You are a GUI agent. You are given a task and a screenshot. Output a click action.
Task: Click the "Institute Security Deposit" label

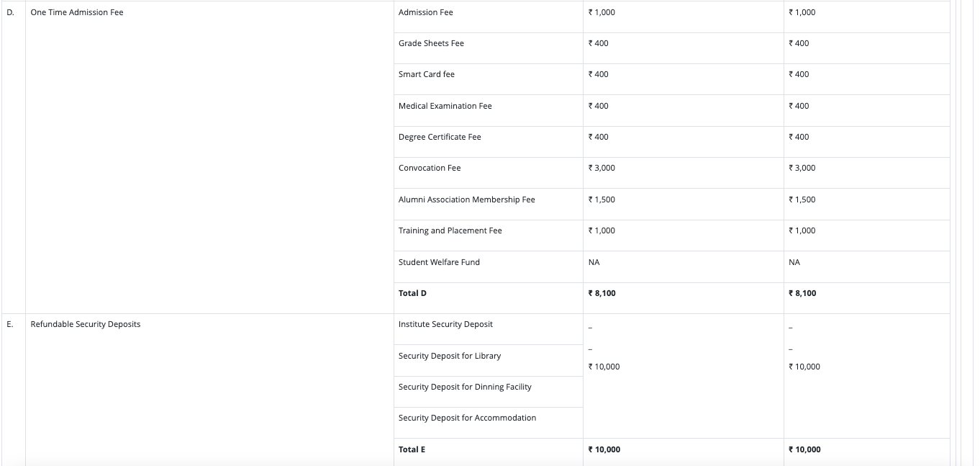pyautogui.click(x=445, y=324)
